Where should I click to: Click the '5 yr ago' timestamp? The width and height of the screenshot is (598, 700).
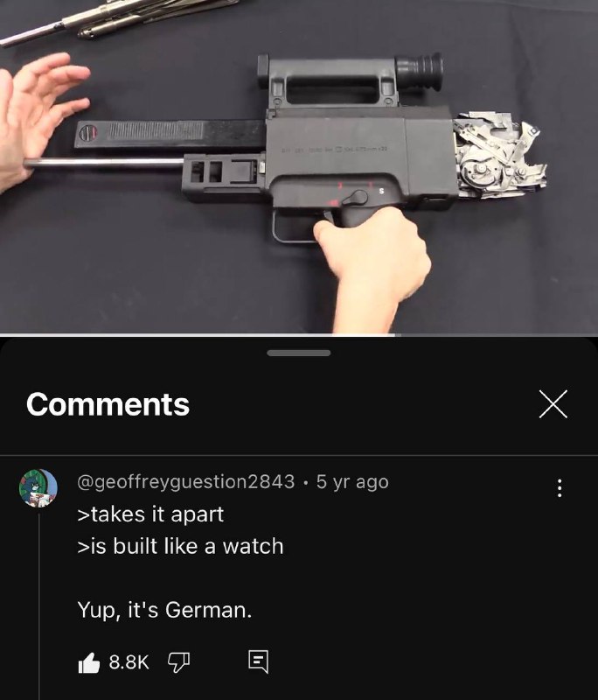[352, 482]
